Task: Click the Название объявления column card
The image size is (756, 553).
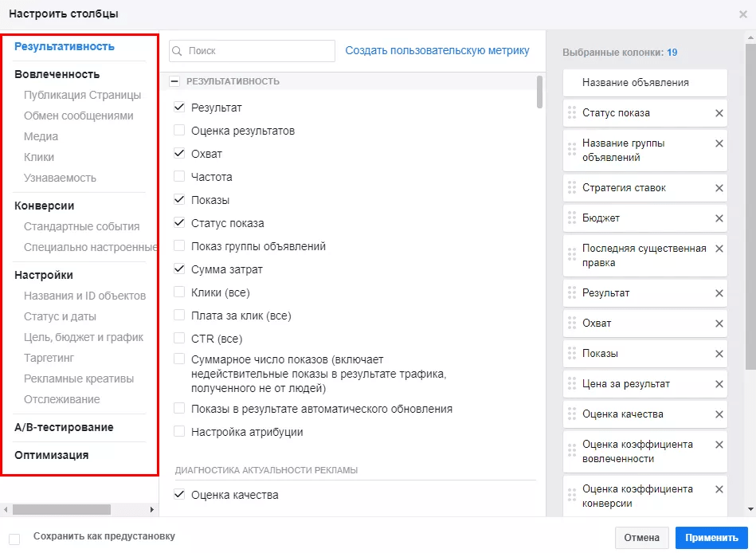Action: 645,83
